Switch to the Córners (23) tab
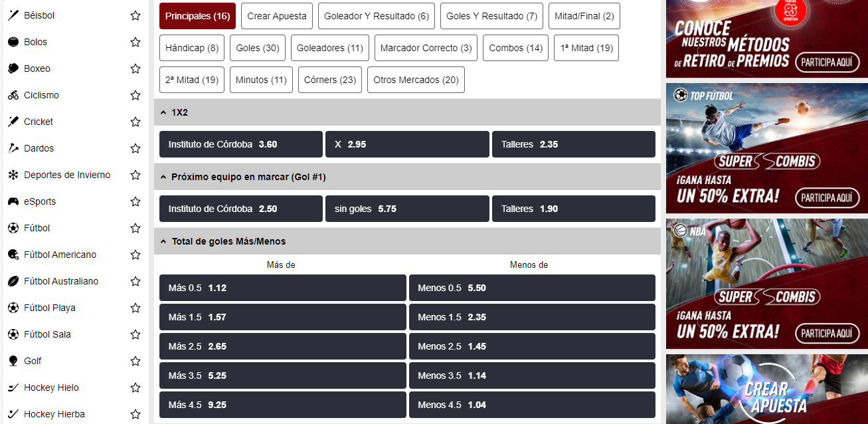868x424 pixels. click(329, 79)
